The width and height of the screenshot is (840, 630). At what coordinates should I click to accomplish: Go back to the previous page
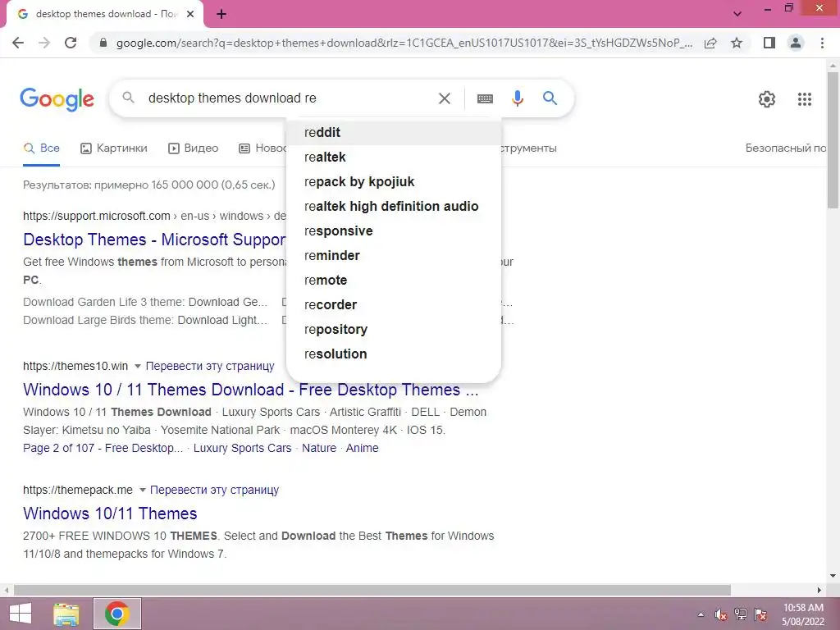pyautogui.click(x=18, y=43)
